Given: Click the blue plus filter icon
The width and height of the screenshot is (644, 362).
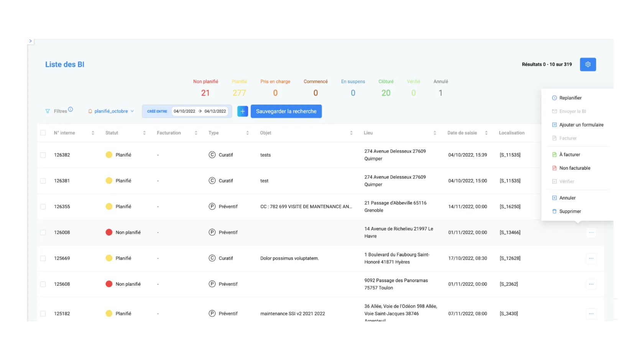Looking at the screenshot, I should [243, 111].
